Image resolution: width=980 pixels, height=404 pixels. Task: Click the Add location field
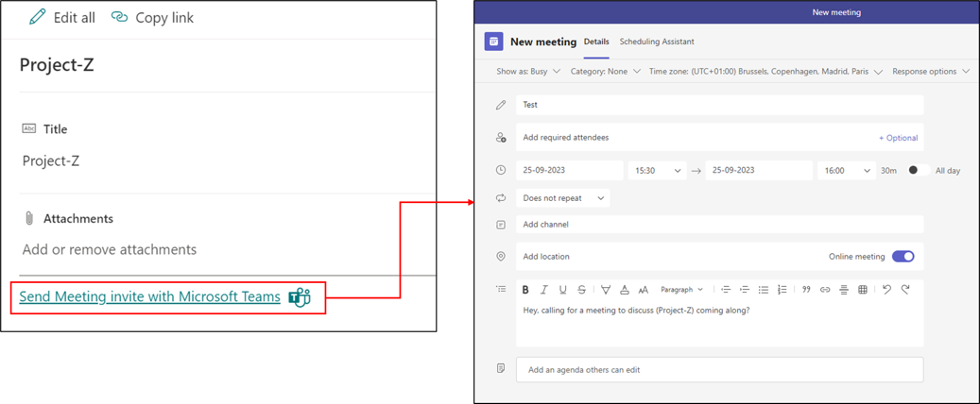tap(719, 256)
